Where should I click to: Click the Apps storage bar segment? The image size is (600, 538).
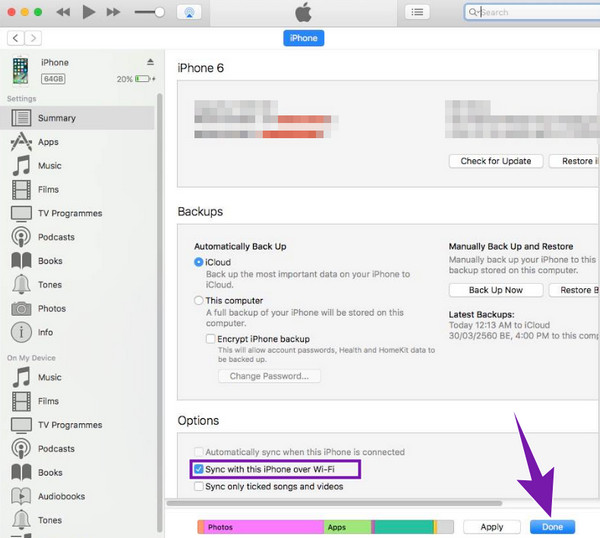tap(347, 527)
